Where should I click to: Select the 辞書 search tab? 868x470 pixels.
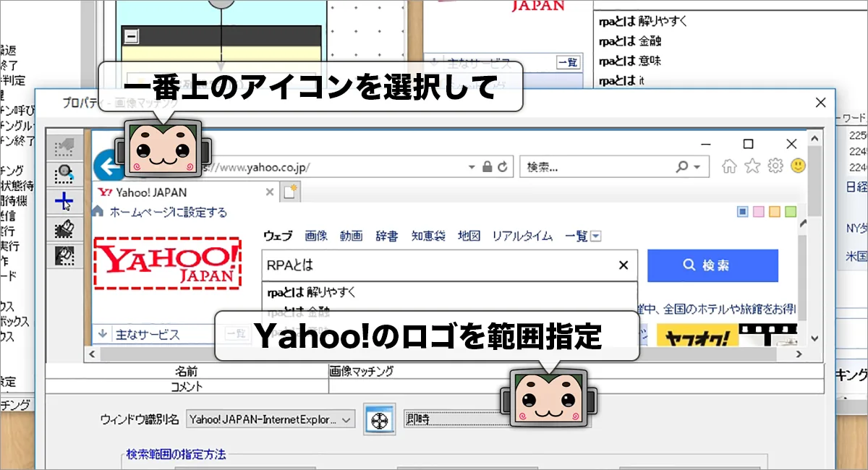pos(386,236)
